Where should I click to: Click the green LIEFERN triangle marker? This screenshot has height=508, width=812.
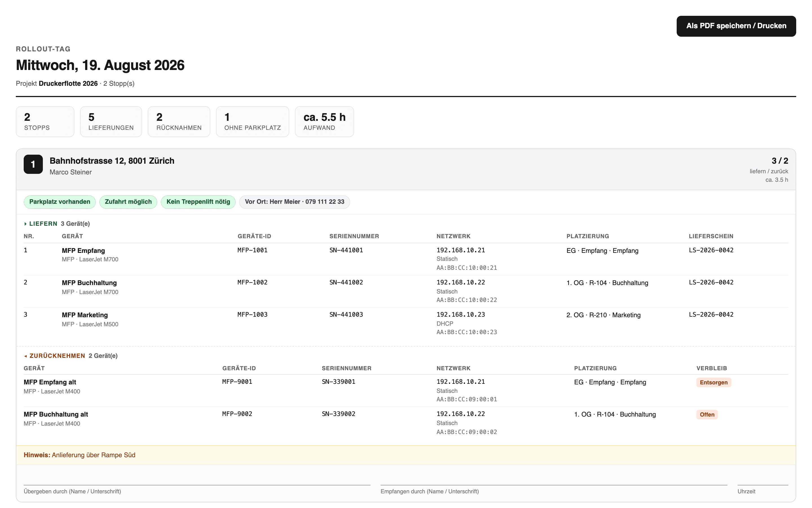pyautogui.click(x=25, y=224)
